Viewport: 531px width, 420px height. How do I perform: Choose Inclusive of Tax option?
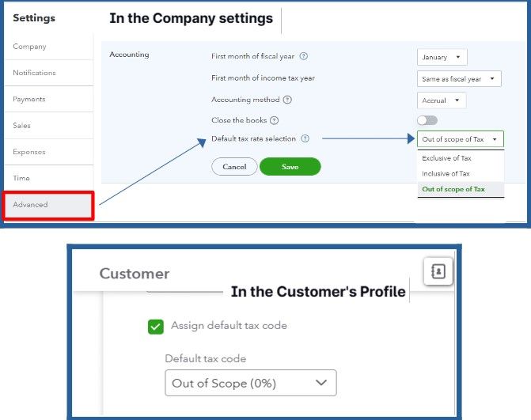click(446, 173)
